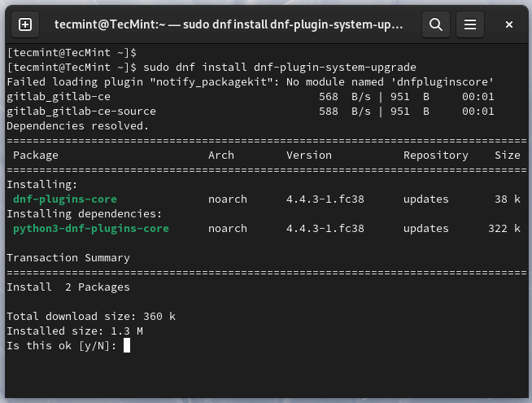Open the terminal search
The width and height of the screenshot is (532, 403).
[x=436, y=24]
